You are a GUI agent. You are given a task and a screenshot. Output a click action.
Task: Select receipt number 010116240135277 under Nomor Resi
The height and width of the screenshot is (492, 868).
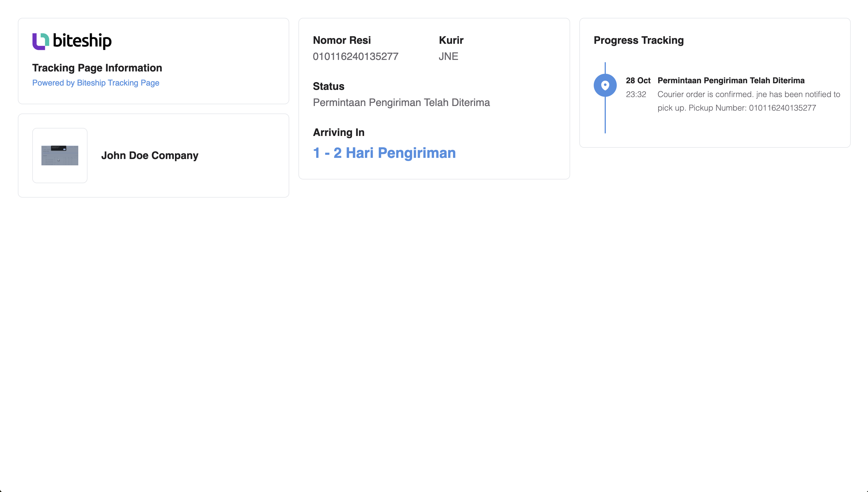pos(355,56)
